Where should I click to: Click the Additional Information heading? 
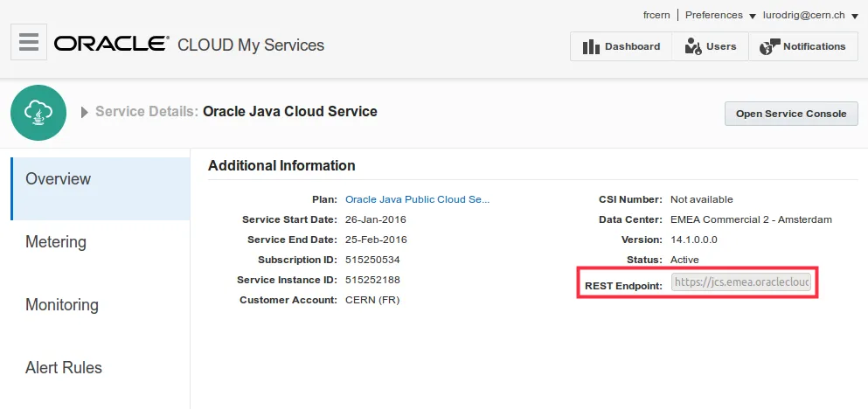click(x=281, y=165)
